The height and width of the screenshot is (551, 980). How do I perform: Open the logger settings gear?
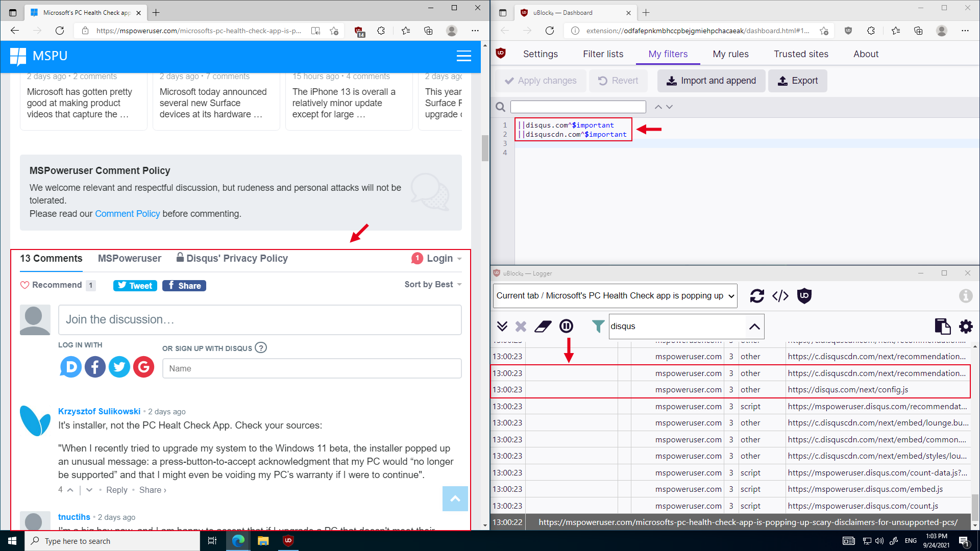click(966, 326)
